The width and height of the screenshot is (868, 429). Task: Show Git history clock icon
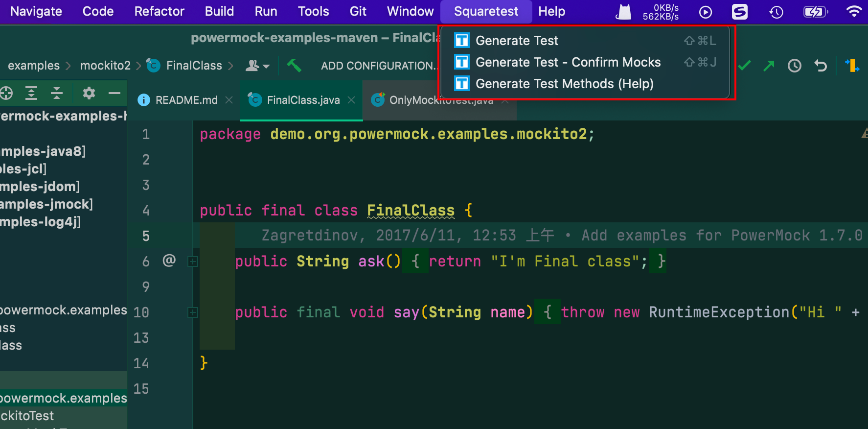point(795,66)
